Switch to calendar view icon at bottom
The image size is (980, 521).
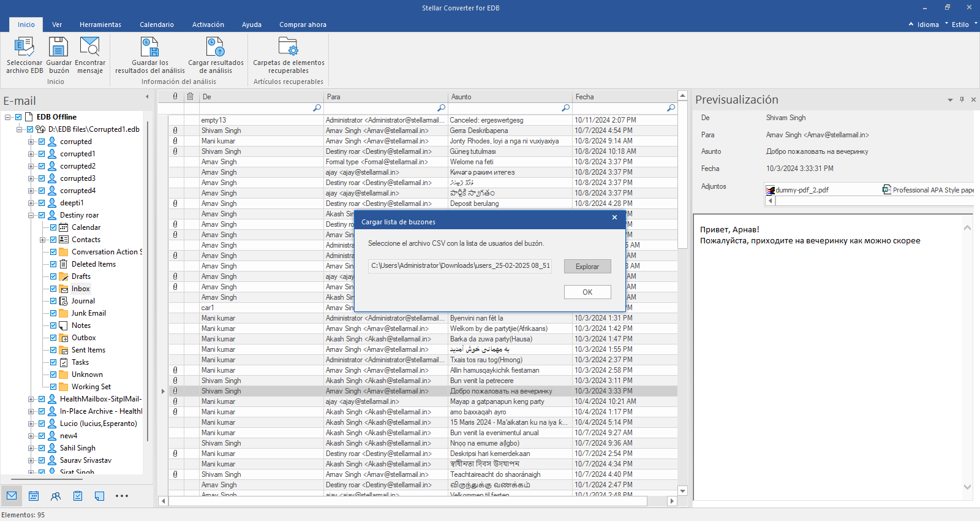pos(34,496)
